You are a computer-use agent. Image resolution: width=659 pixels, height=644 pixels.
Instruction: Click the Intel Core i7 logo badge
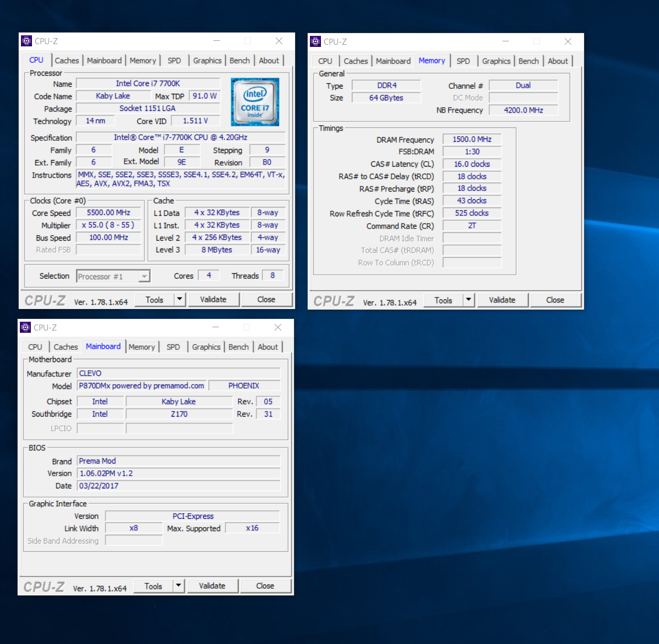pyautogui.click(x=255, y=102)
